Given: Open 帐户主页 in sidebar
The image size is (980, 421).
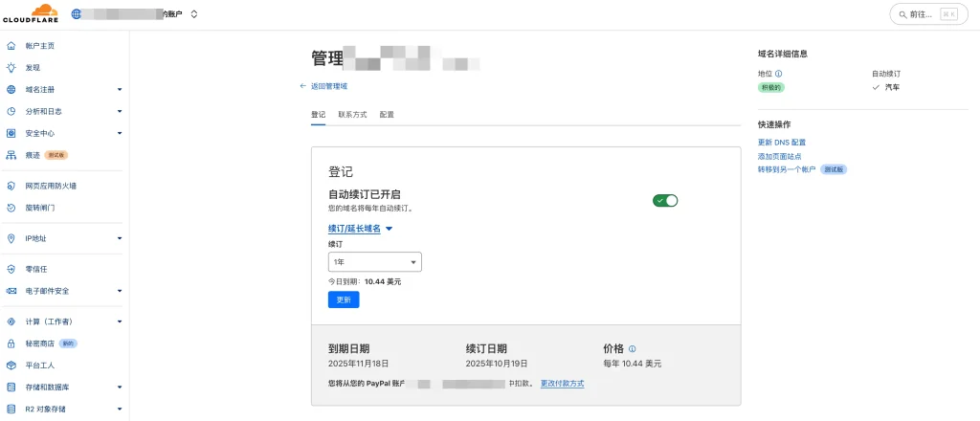Looking at the screenshot, I should pos(40,46).
